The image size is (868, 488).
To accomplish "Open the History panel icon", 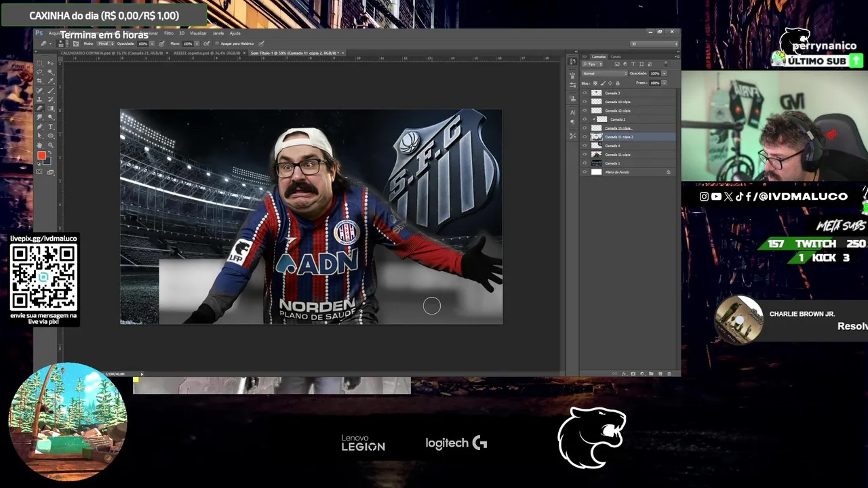I will point(573,62).
